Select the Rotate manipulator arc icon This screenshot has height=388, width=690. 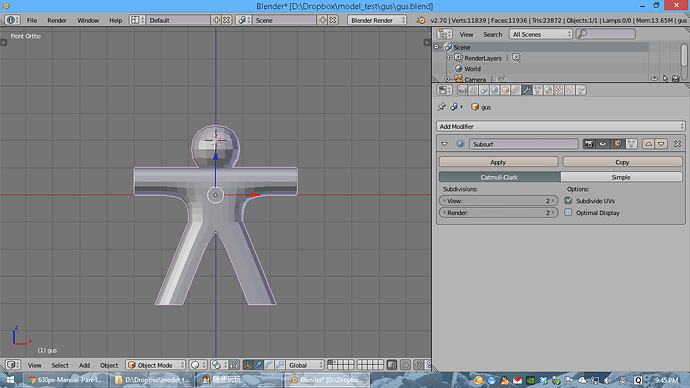[x=269, y=365]
